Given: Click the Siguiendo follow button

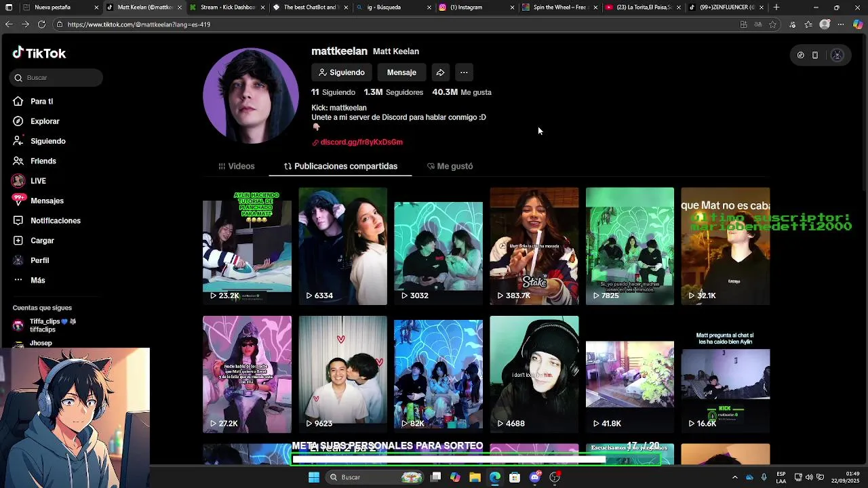Looking at the screenshot, I should click(x=342, y=73).
